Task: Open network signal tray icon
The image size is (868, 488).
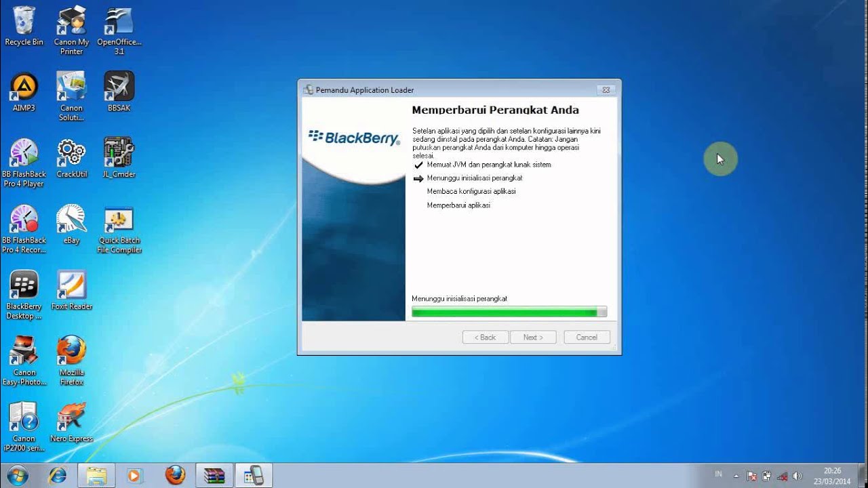Action: (782, 476)
